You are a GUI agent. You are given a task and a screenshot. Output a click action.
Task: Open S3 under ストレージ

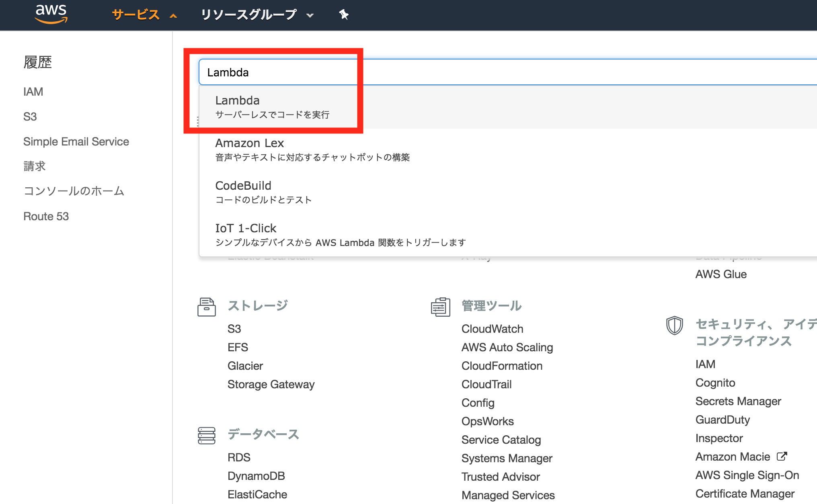click(x=234, y=329)
